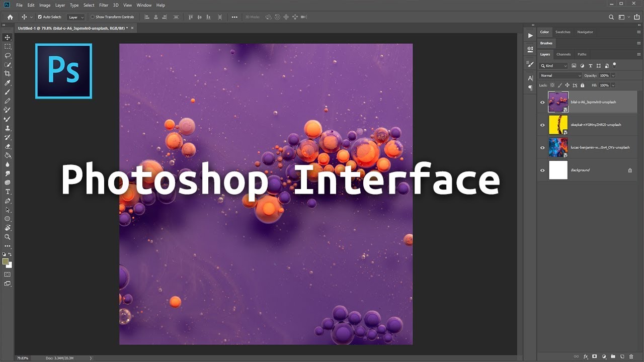Screen dimensions: 644x362
Task: Hide the lucas-benjamin layer eye icon
Action: (x=542, y=147)
